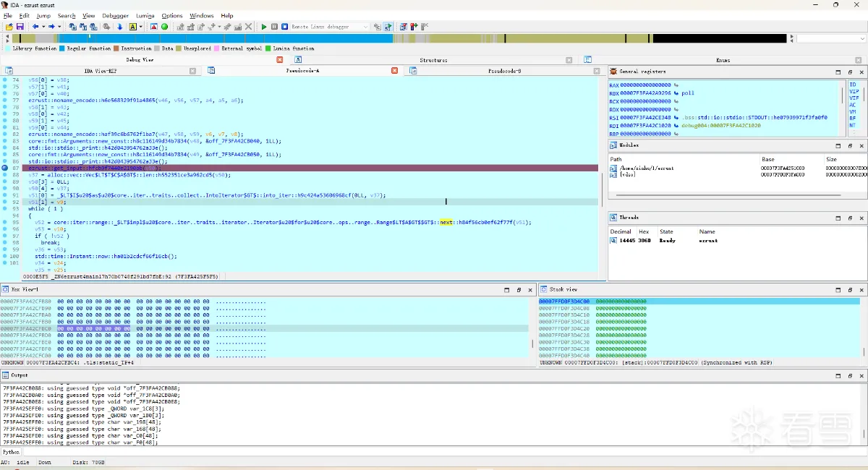This screenshot has width=868, height=470.
Task: Select the /home/xinhu/1/ezrust module row
Action: tap(736, 168)
